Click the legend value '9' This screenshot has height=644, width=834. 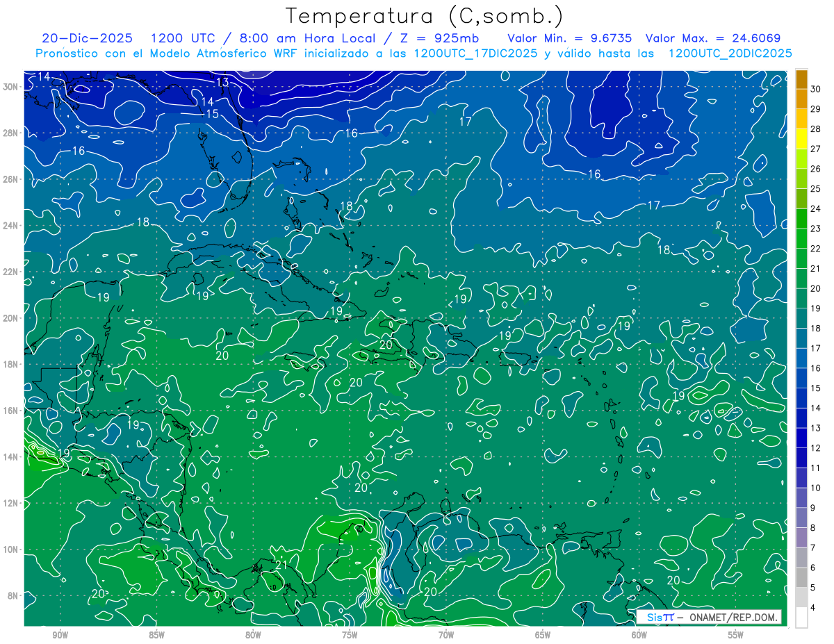[813, 508]
